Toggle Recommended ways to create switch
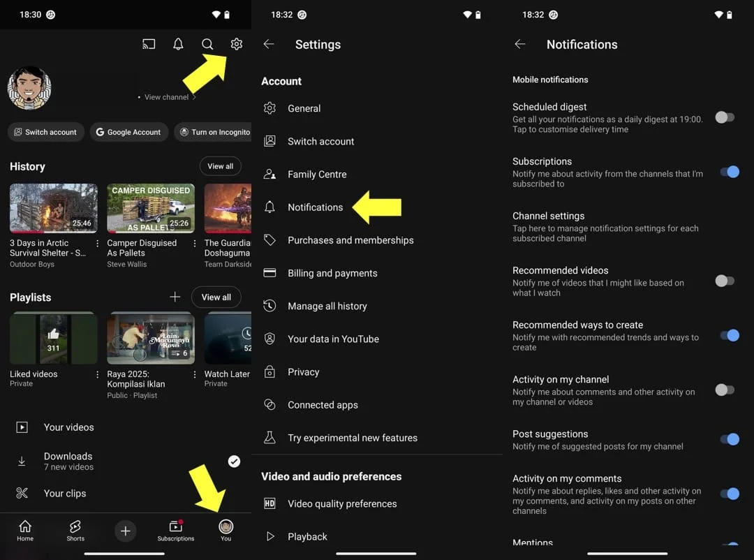This screenshot has height=560, width=754. (730, 335)
